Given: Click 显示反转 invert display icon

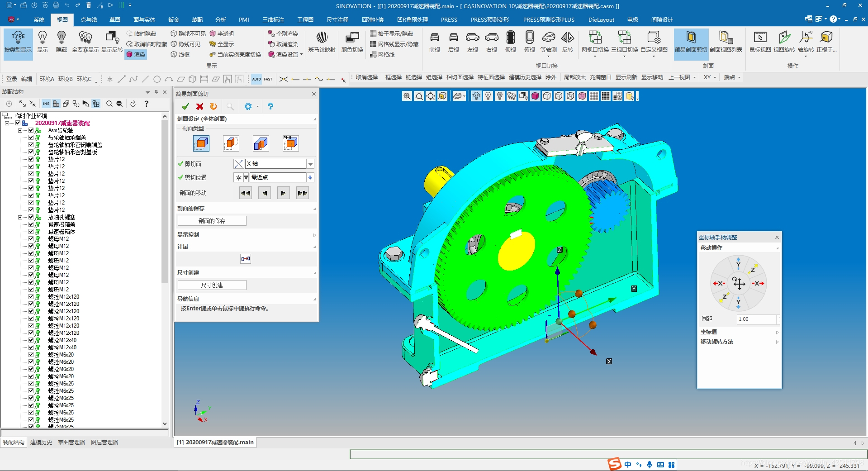Looking at the screenshot, I should pyautogui.click(x=112, y=37).
